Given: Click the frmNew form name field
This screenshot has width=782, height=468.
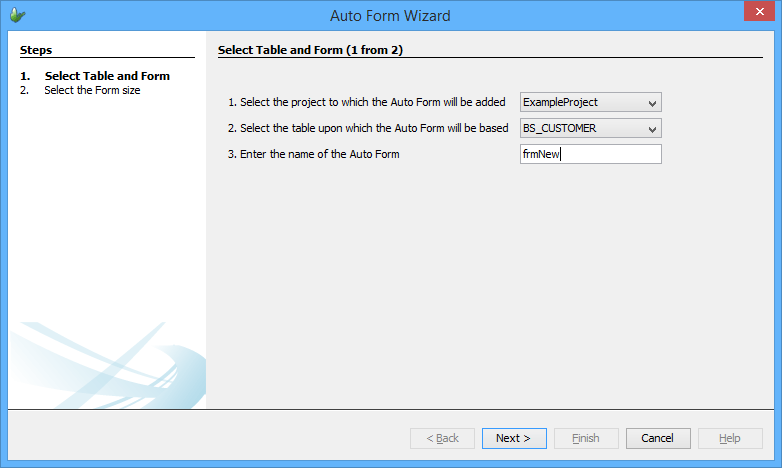Looking at the screenshot, I should (590, 154).
